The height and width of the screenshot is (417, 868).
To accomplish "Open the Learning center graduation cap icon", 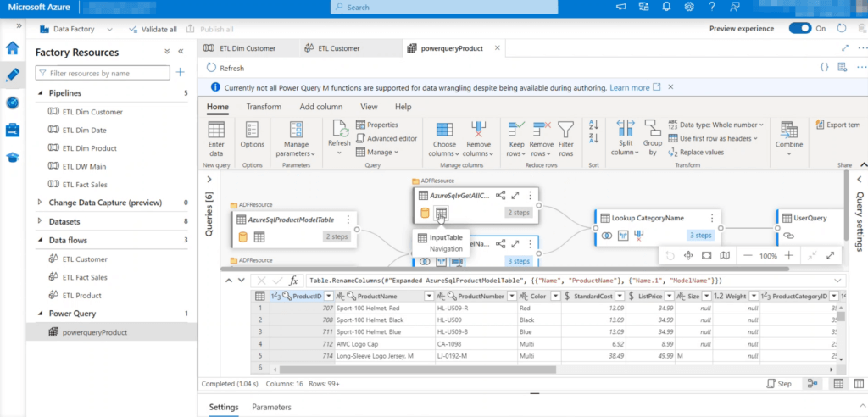I will [13, 158].
